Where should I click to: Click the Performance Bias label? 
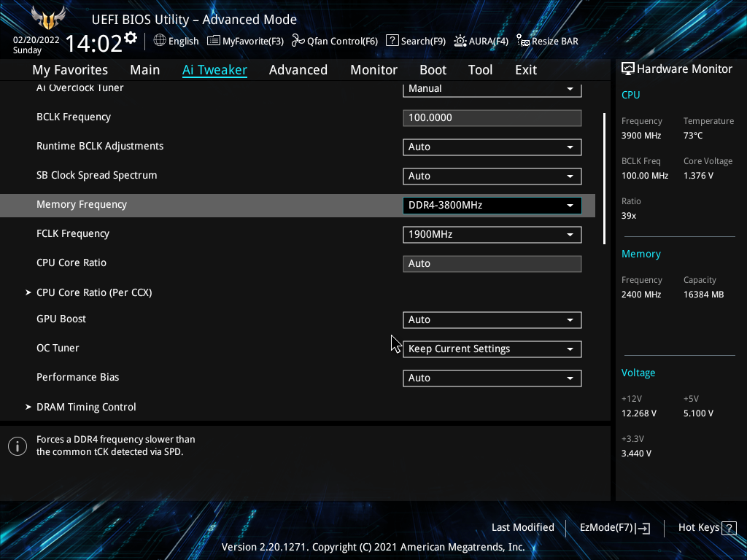click(77, 377)
